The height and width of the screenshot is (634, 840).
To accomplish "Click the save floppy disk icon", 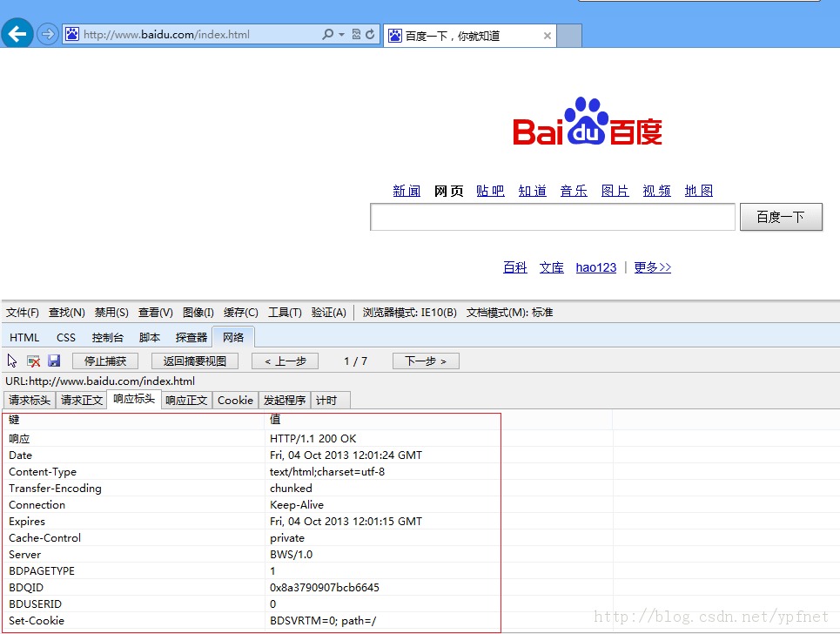I will coord(54,361).
